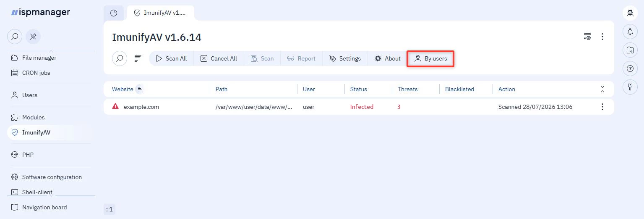
Task: Go to Users section
Action: [x=24, y=95]
